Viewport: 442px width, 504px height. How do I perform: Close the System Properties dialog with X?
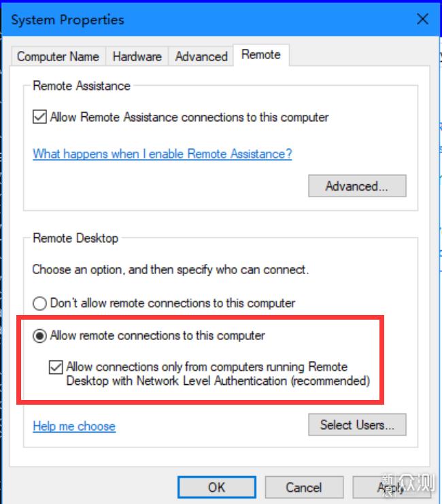point(422,19)
